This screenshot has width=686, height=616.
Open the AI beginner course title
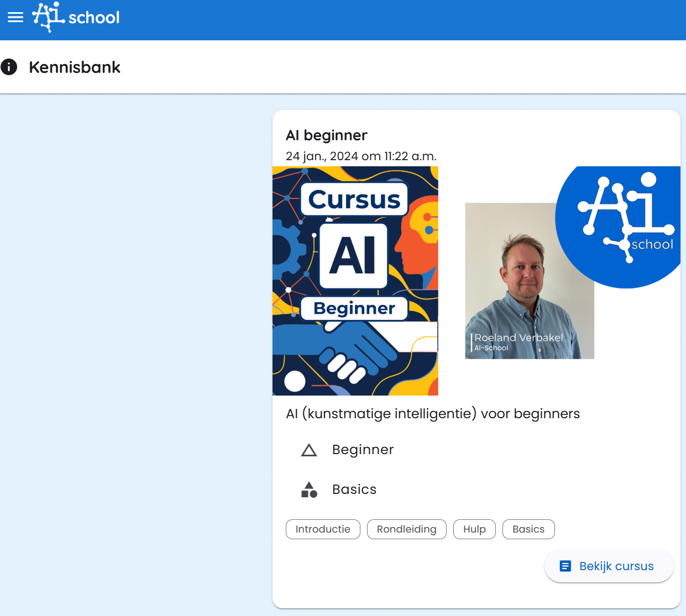[327, 135]
